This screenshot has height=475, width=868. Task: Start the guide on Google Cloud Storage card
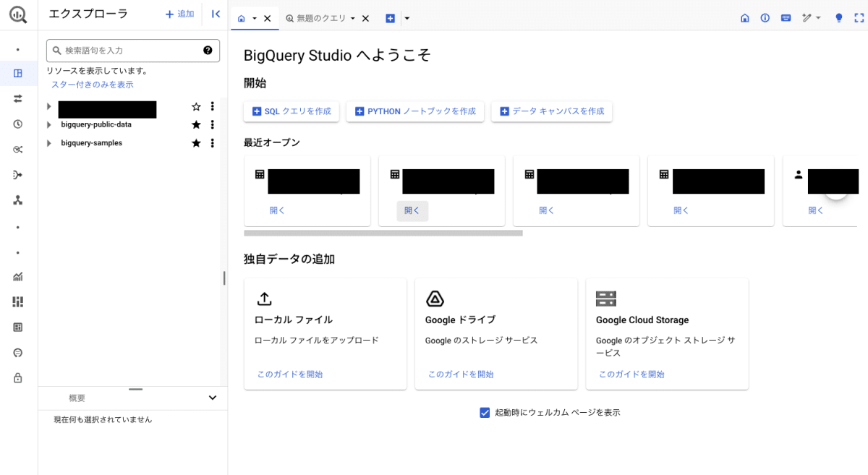click(x=631, y=375)
